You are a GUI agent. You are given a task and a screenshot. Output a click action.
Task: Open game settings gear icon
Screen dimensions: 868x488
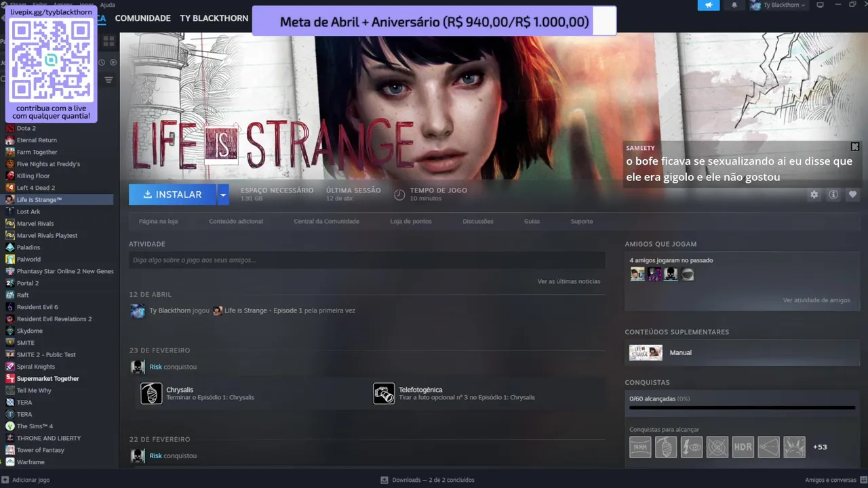click(x=814, y=195)
